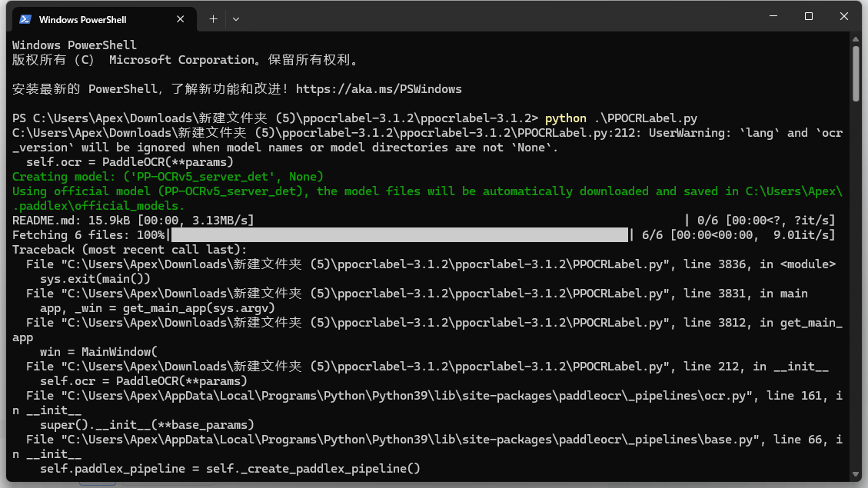Click the scrollbar down arrow

pos(856,474)
